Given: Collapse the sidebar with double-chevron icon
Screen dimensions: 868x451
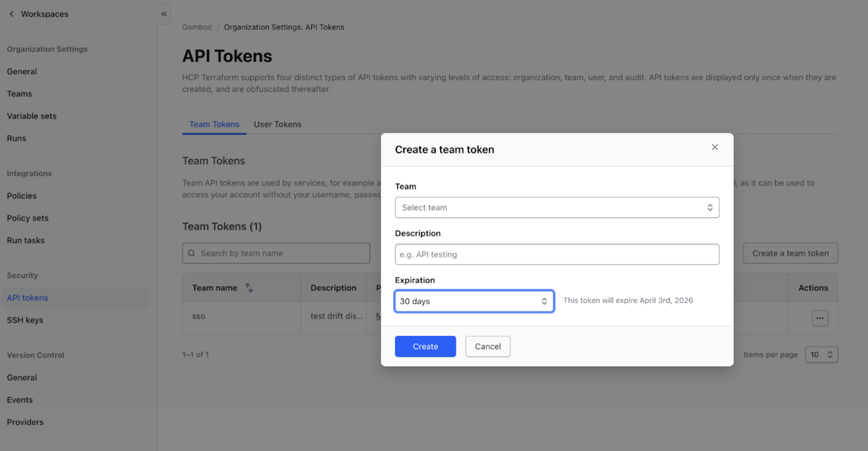Looking at the screenshot, I should 164,14.
